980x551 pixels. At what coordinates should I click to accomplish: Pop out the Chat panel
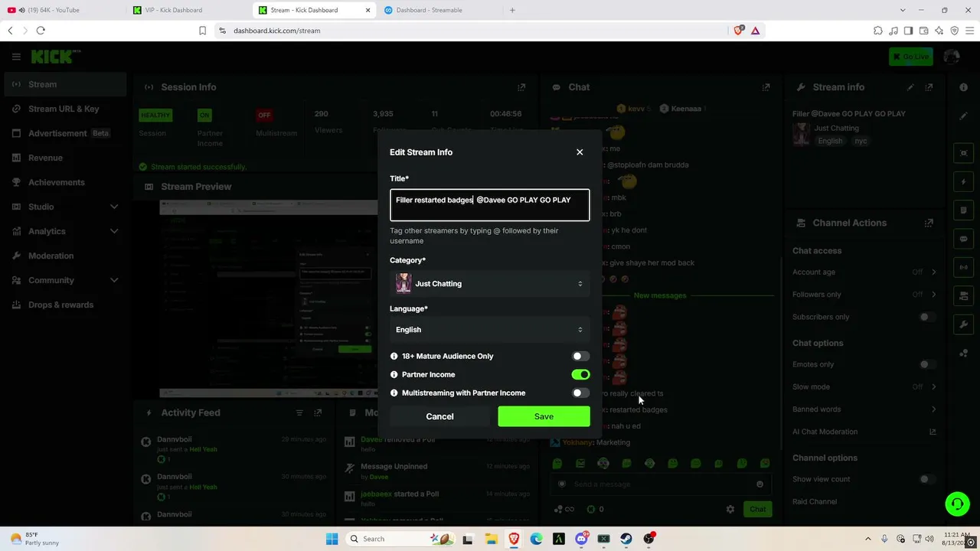click(766, 87)
